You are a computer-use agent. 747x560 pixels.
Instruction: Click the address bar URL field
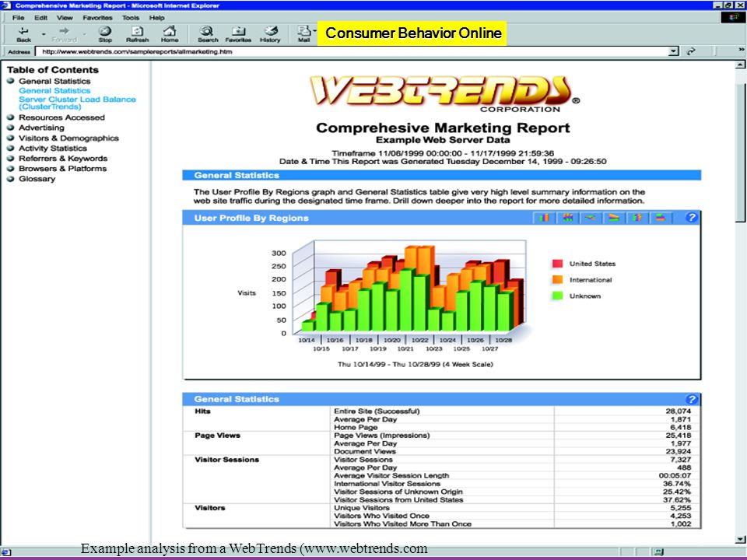[352, 51]
